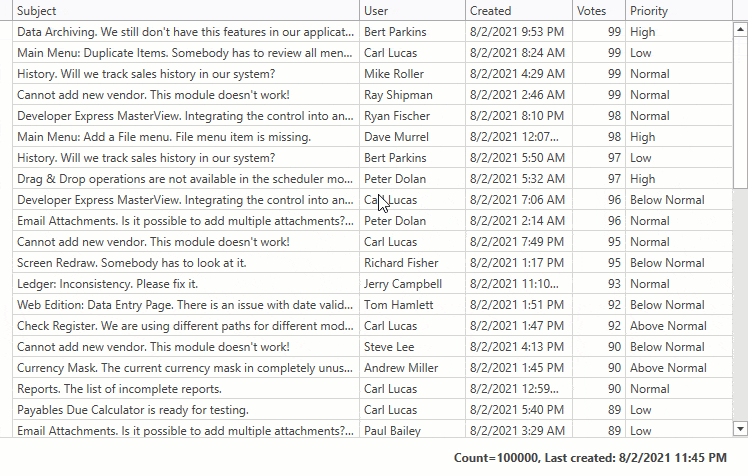Select the Data Archiving row
Viewport: 748px width, 476px height.
[185, 32]
